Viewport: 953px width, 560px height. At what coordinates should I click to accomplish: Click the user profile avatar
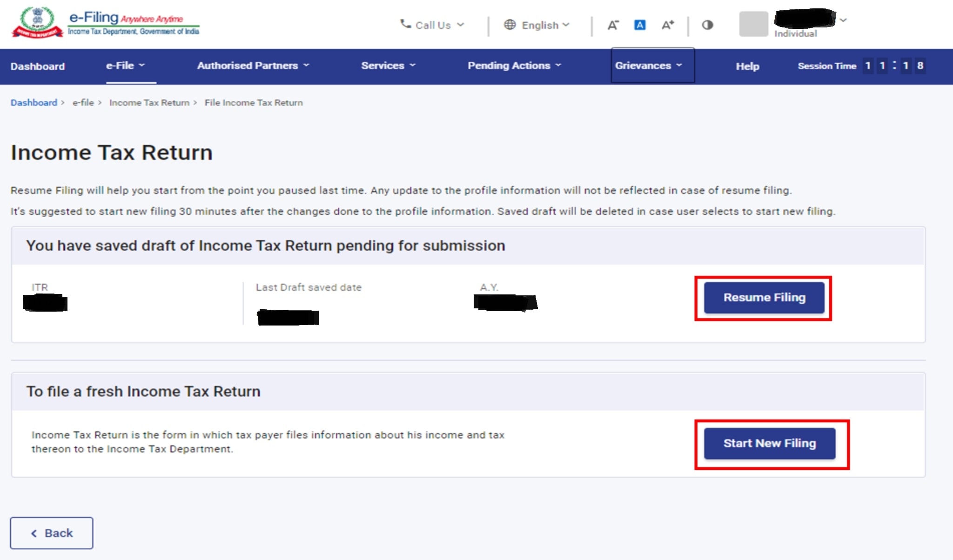[x=753, y=24]
